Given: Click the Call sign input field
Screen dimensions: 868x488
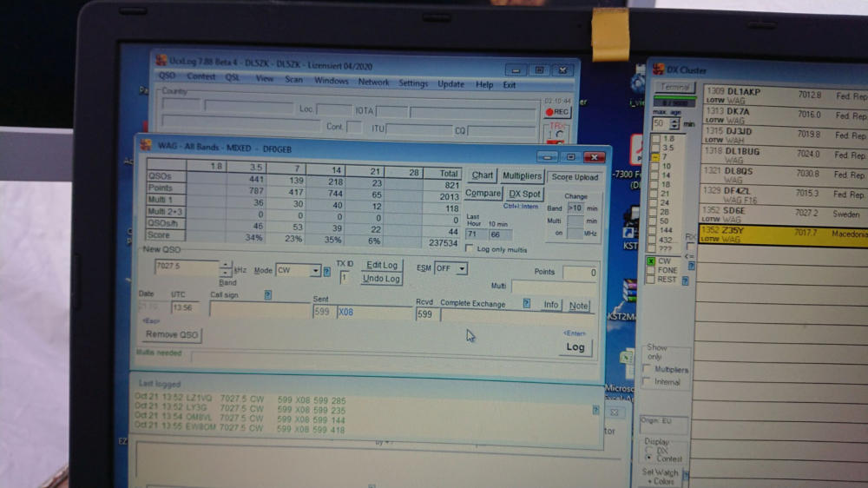Looking at the screenshot, I should 259,311.
